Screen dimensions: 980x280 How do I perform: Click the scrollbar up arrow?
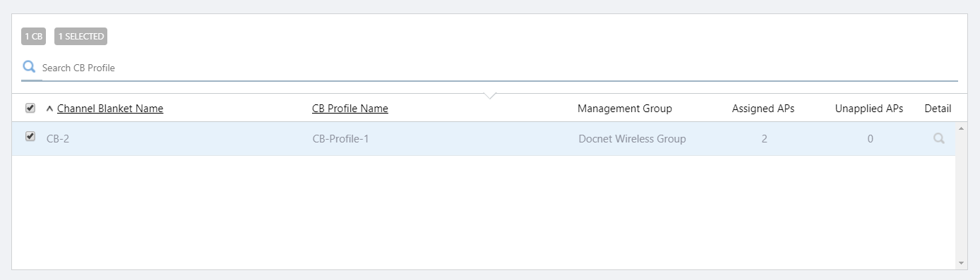point(961,128)
